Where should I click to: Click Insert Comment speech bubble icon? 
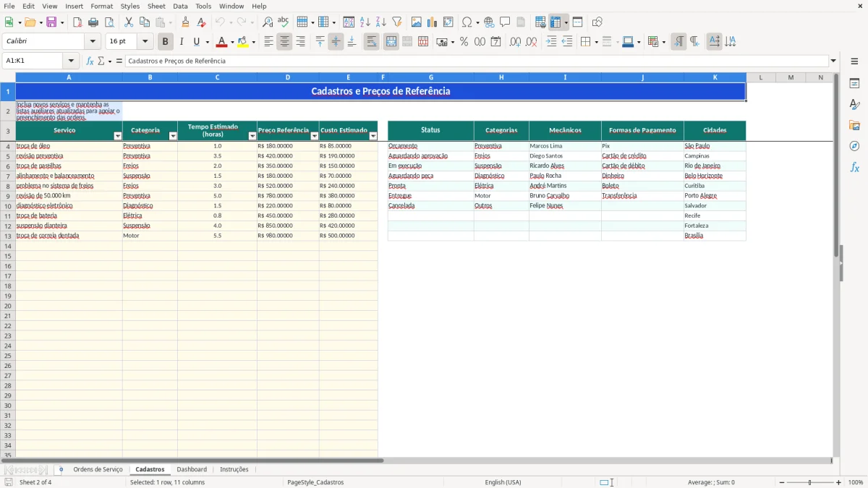click(506, 22)
